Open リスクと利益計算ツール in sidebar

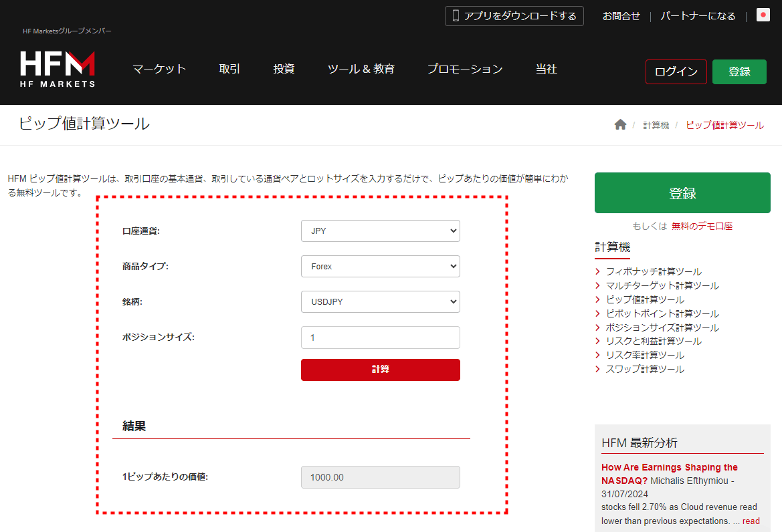tap(654, 342)
